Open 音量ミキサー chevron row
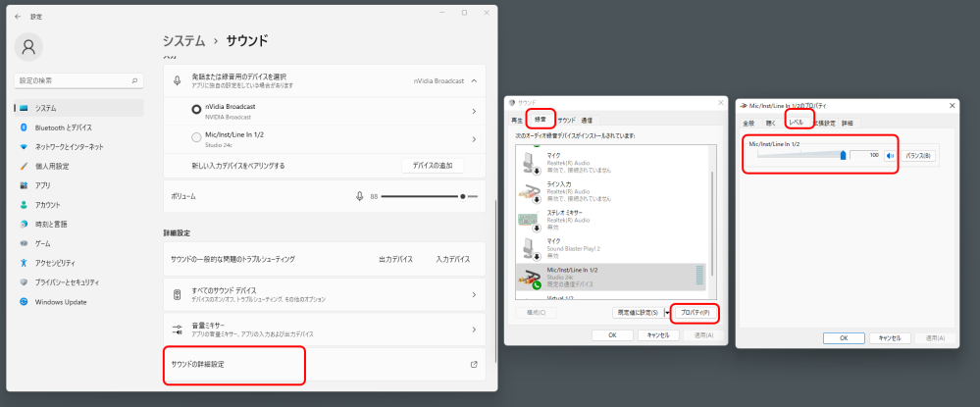The width and height of the screenshot is (980, 407). (x=474, y=330)
